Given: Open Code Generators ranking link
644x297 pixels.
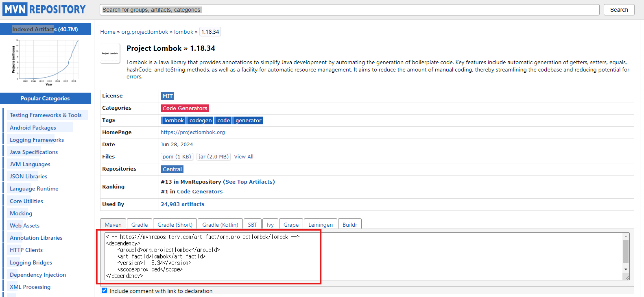Looking at the screenshot, I should click(x=200, y=192).
